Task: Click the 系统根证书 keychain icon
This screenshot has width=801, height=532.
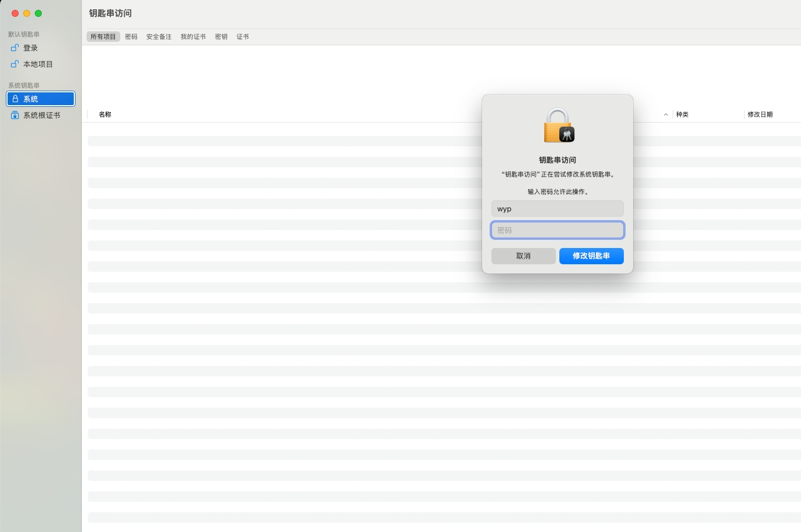Action: tap(15, 116)
